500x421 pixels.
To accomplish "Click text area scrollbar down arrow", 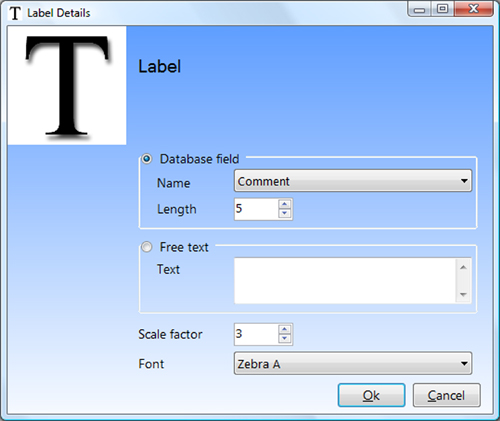I will pyautogui.click(x=463, y=294).
